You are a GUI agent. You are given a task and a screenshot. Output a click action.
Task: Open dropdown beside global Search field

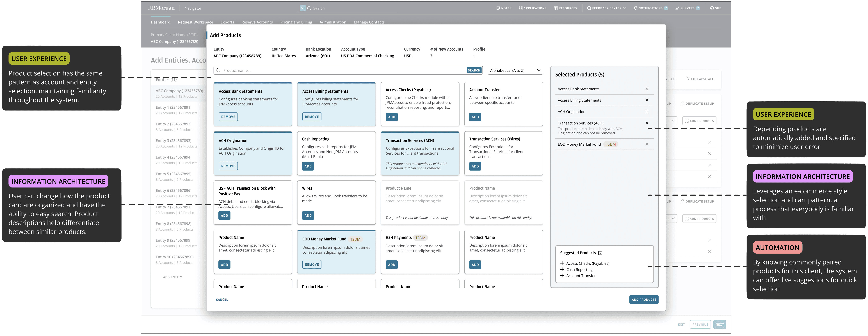pos(303,8)
